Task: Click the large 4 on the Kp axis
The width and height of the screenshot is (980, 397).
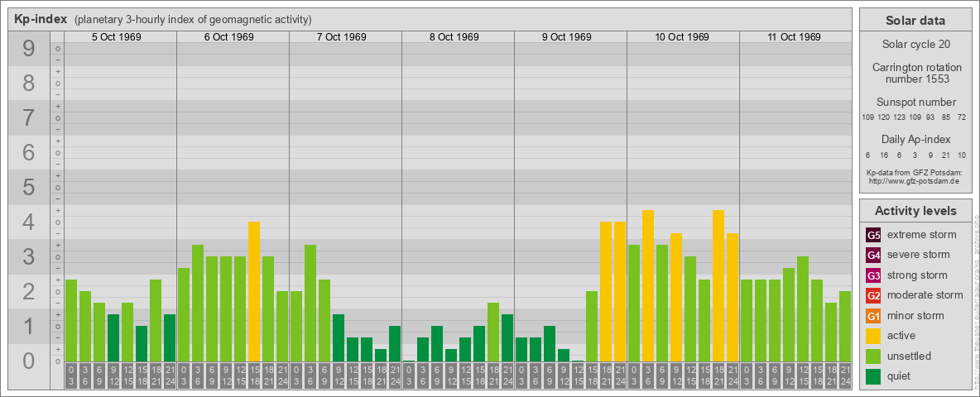Action: click(x=28, y=222)
